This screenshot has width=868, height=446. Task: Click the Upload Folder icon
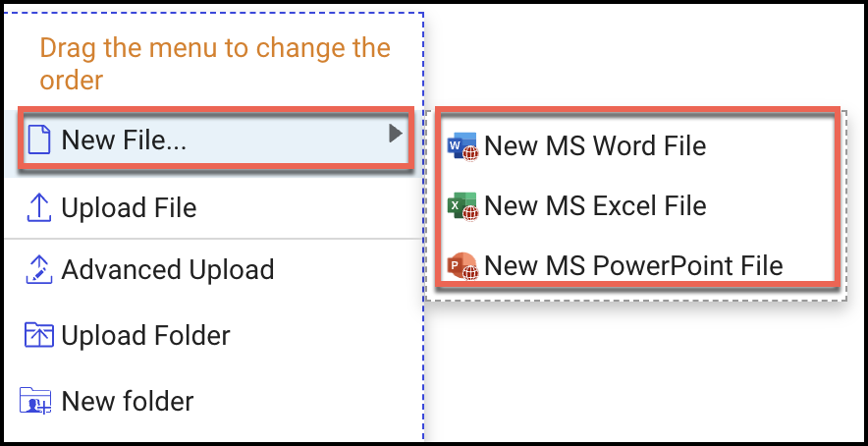coord(37,335)
